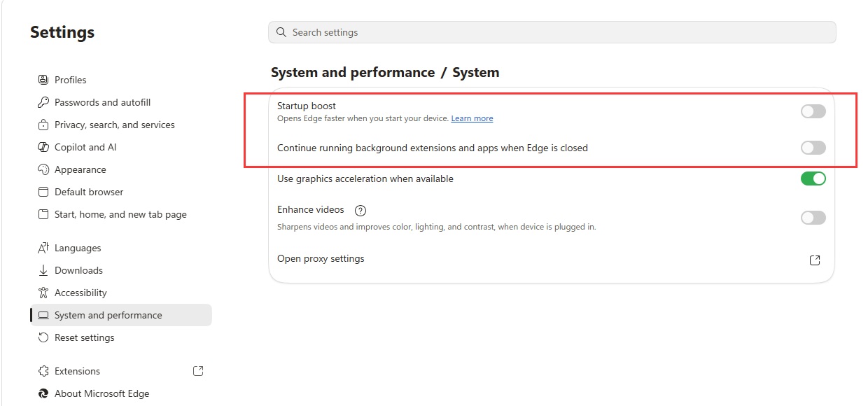Screen dimensions: 868x406
Task: Click the Extensions puzzle icon
Action: (43, 371)
